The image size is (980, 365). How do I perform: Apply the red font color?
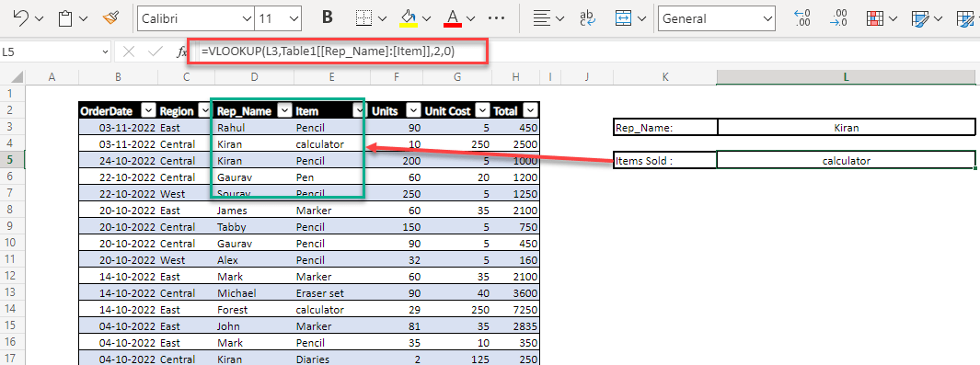pyautogui.click(x=453, y=18)
